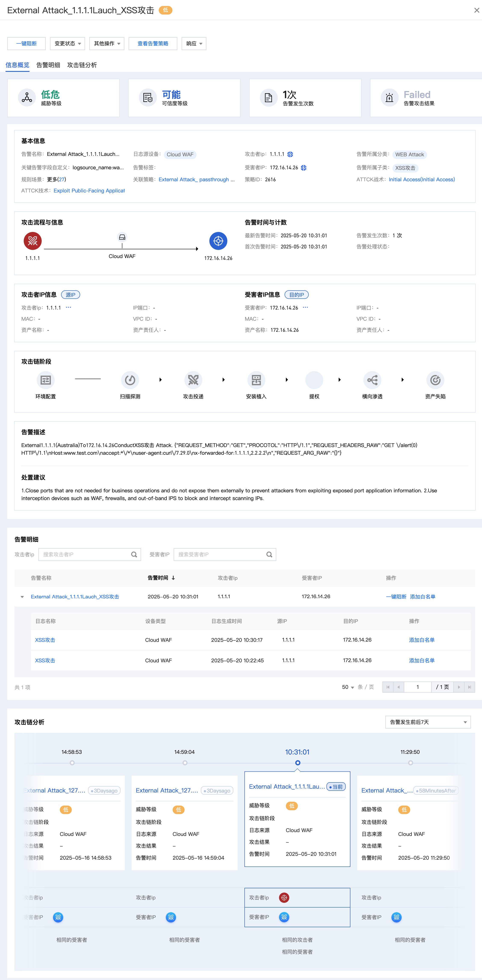The height and width of the screenshot is (980, 482).
Task: Select the 扫描探测 attack chain stage icon
Action: [130, 380]
